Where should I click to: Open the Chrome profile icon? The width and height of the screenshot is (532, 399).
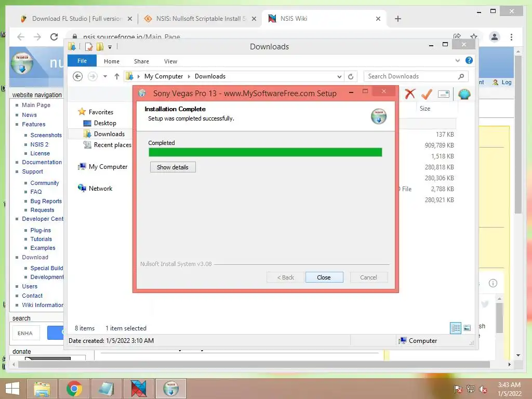coord(495,37)
